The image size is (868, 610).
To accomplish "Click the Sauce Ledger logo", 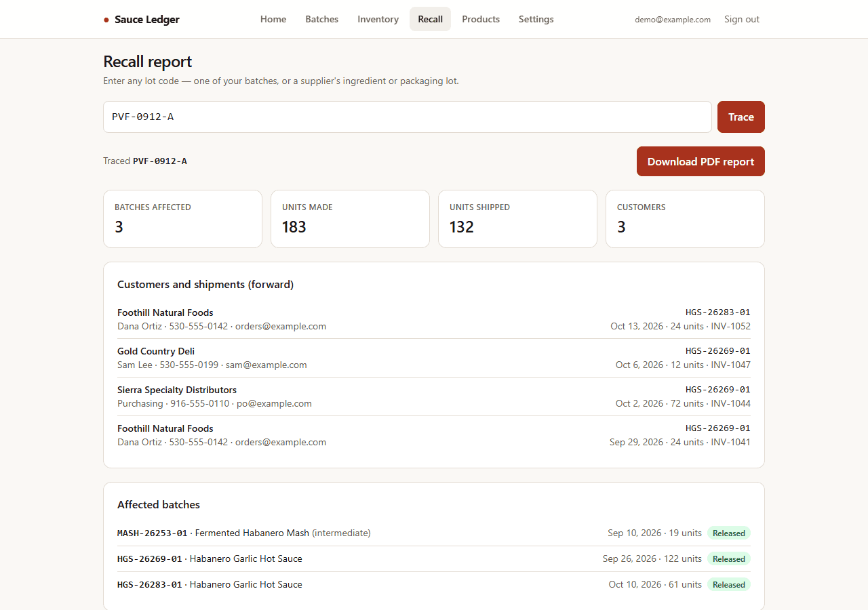I will (x=142, y=20).
